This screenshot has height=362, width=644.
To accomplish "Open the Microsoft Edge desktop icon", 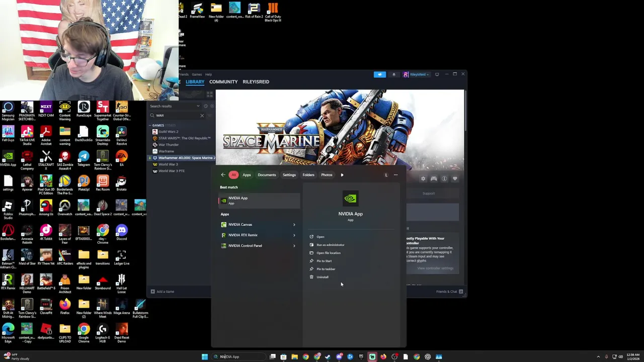I will (x=8, y=332).
